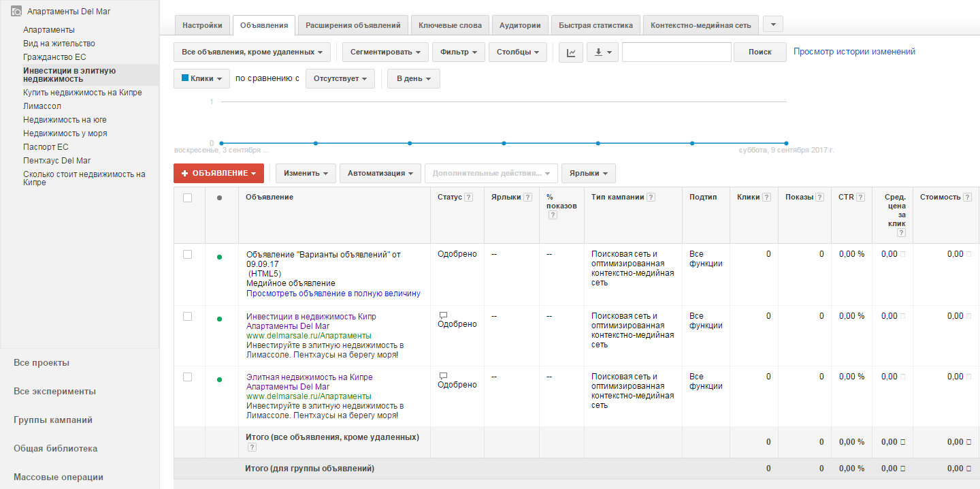Open the В день period dropdown

[414, 78]
